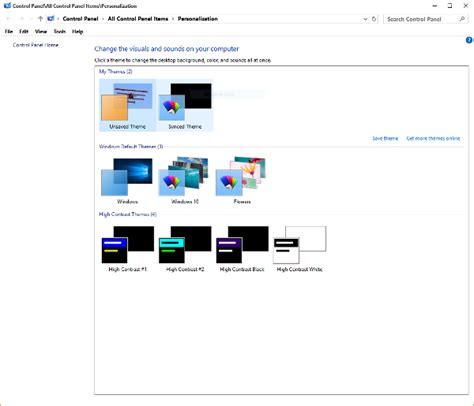Apply the Windows default theme
Screen dimensions: 474x406
click(127, 181)
